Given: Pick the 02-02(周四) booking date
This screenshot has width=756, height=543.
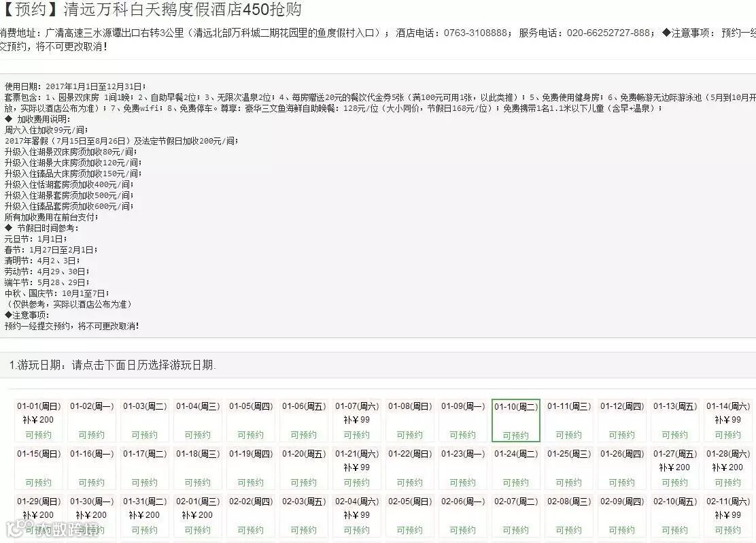Looking at the screenshot, I should (251, 516).
